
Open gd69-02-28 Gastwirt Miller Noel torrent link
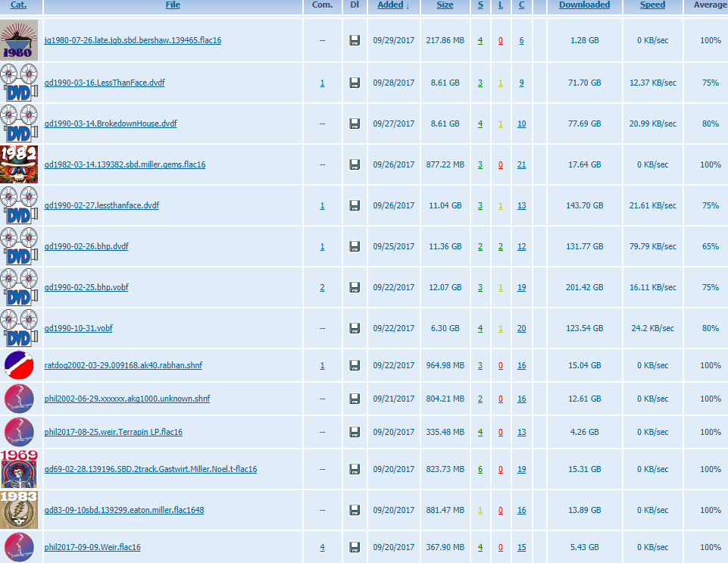coord(151,469)
